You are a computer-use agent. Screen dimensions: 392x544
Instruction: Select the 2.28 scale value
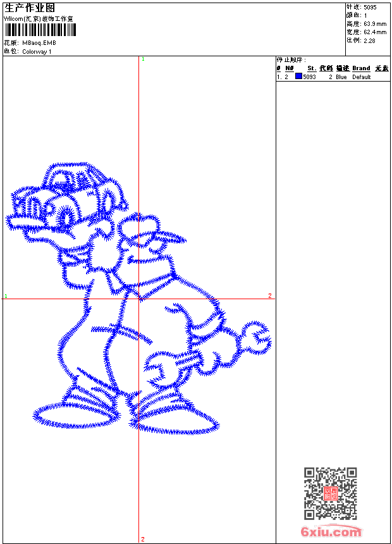(x=369, y=40)
